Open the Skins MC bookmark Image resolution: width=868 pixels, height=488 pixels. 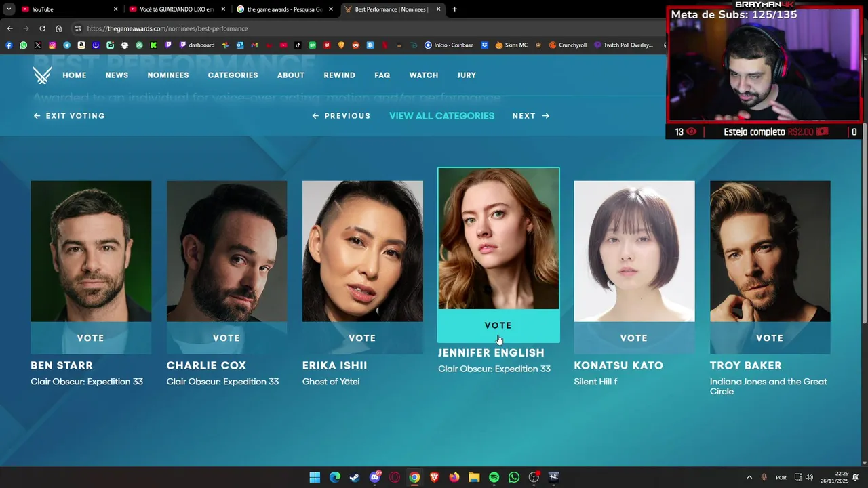[511, 45]
